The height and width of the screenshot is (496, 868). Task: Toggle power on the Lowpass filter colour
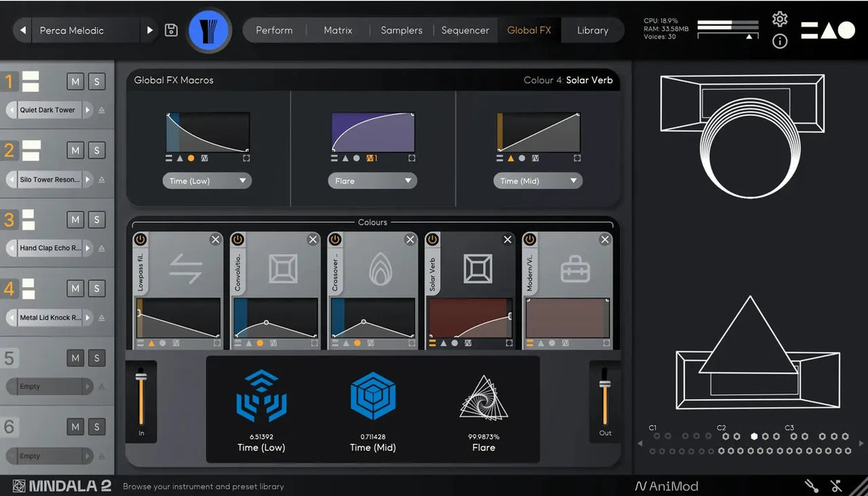[140, 239]
